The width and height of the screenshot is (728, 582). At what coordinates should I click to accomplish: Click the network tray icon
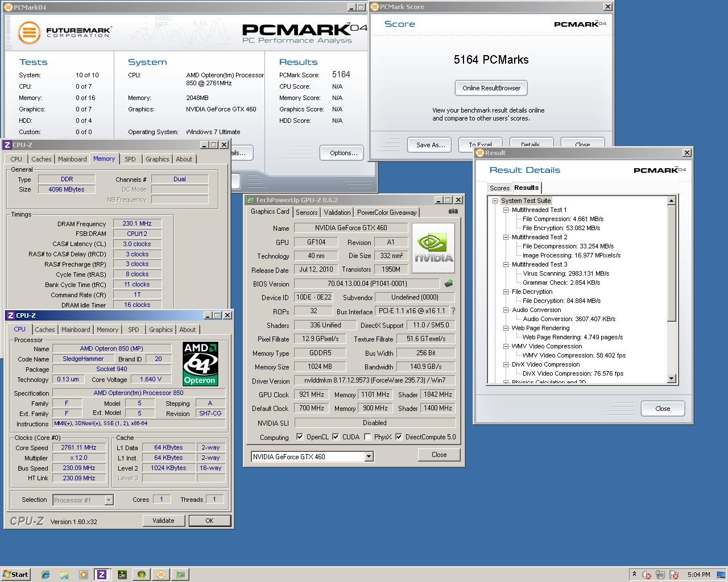point(660,575)
